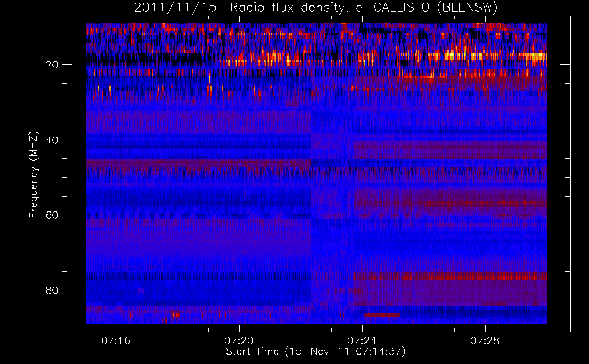The width and height of the screenshot is (589, 364).
Task: Click the frequency tick label "80"
Action: (52, 290)
